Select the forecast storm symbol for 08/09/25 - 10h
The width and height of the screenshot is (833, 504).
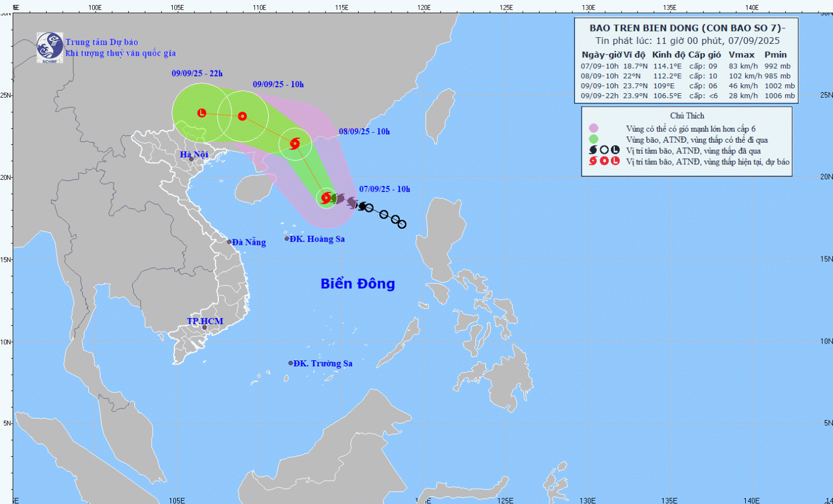[295, 144]
